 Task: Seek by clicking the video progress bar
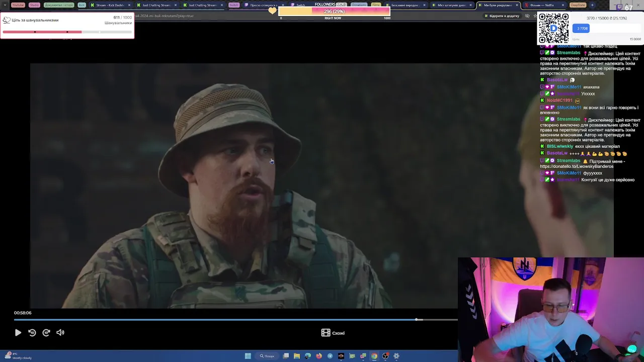235,319
